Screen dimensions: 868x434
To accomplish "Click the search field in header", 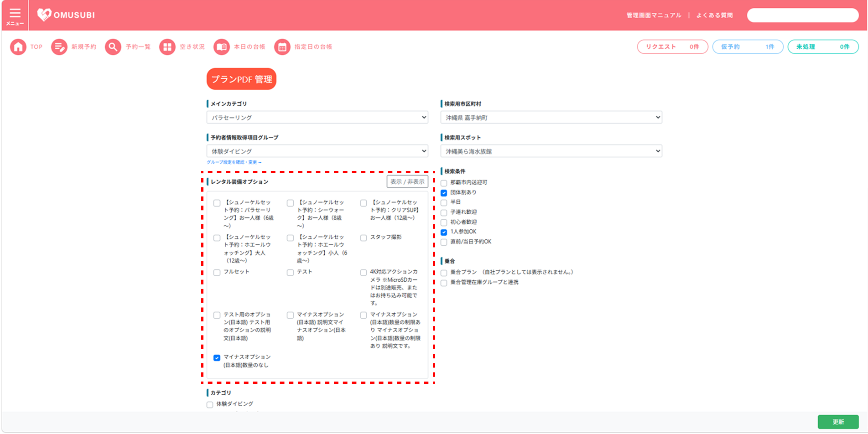I will (x=803, y=15).
